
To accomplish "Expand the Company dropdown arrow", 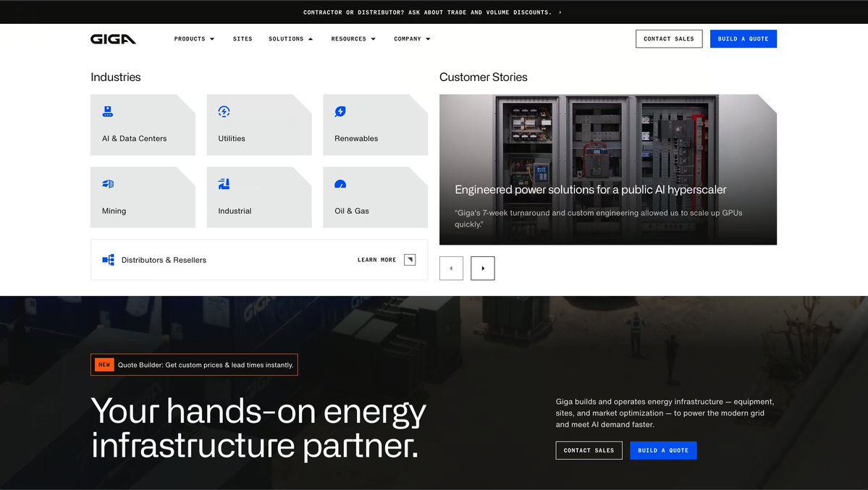I will (x=428, y=39).
